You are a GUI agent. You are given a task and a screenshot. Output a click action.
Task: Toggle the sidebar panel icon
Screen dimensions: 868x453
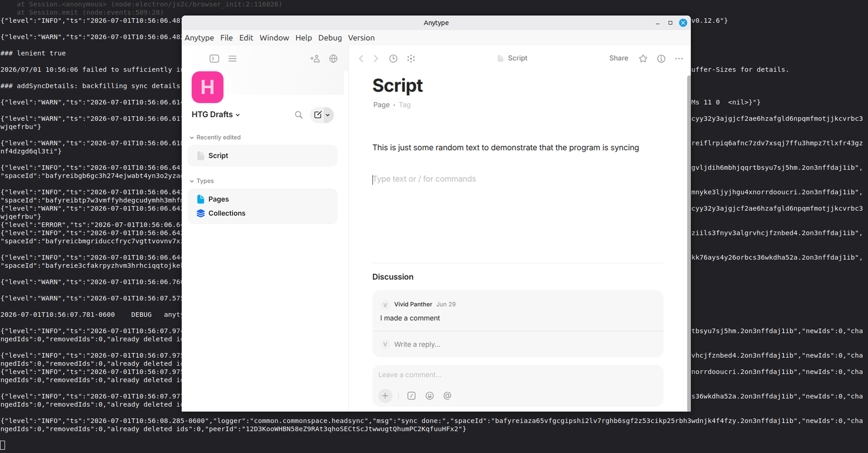click(x=214, y=58)
